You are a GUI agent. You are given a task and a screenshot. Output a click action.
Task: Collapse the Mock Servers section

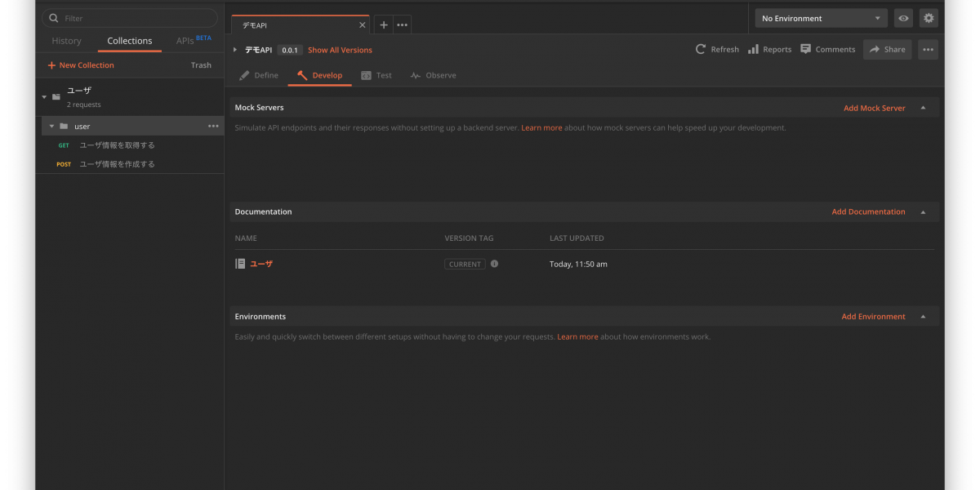(x=923, y=108)
